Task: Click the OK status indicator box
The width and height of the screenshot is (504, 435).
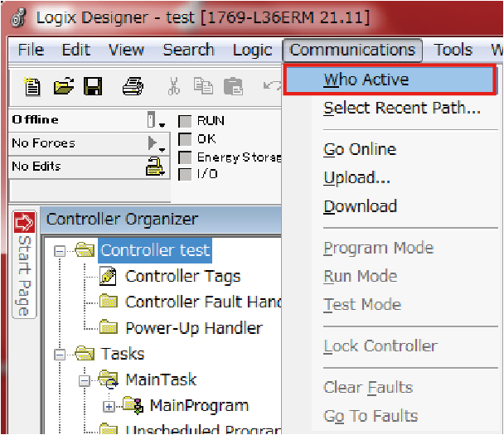Action: point(185,139)
